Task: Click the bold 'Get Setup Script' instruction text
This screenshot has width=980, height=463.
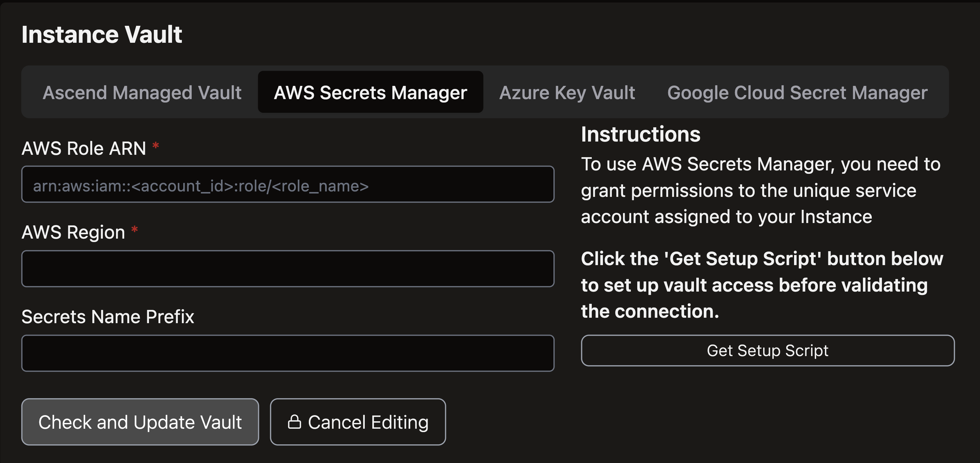Action: pos(761,285)
